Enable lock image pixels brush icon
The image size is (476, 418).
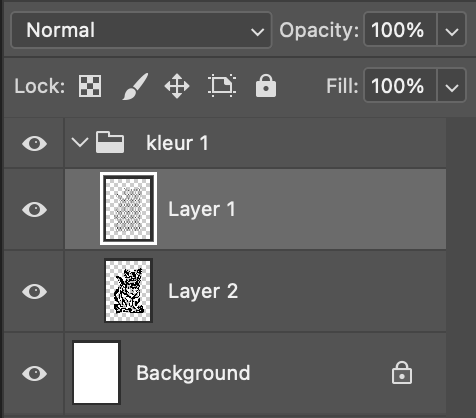click(135, 86)
